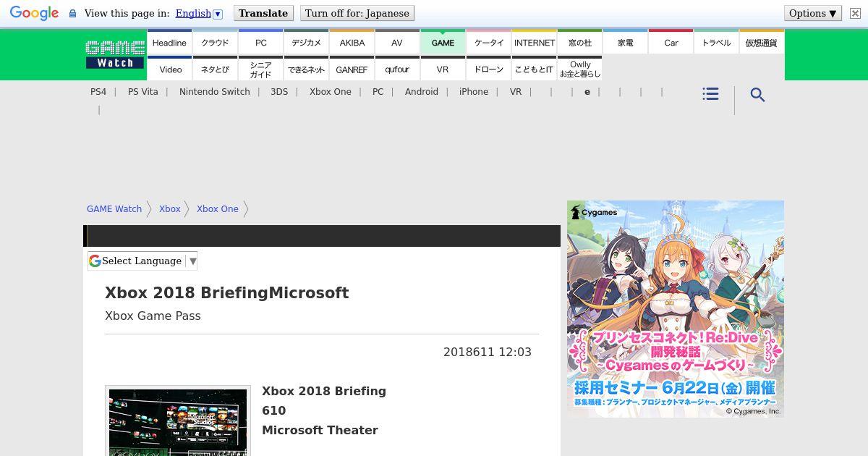868x456 pixels.
Task: Open the qufour tab
Action: tap(397, 69)
